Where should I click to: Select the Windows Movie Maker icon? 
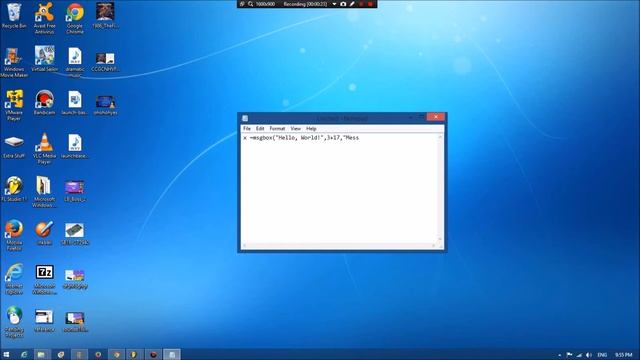point(14,62)
